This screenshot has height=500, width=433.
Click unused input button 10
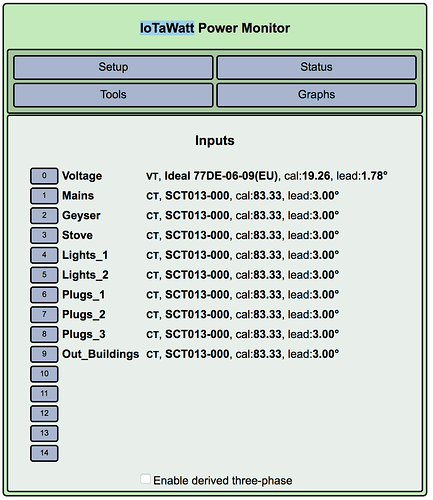coord(44,374)
